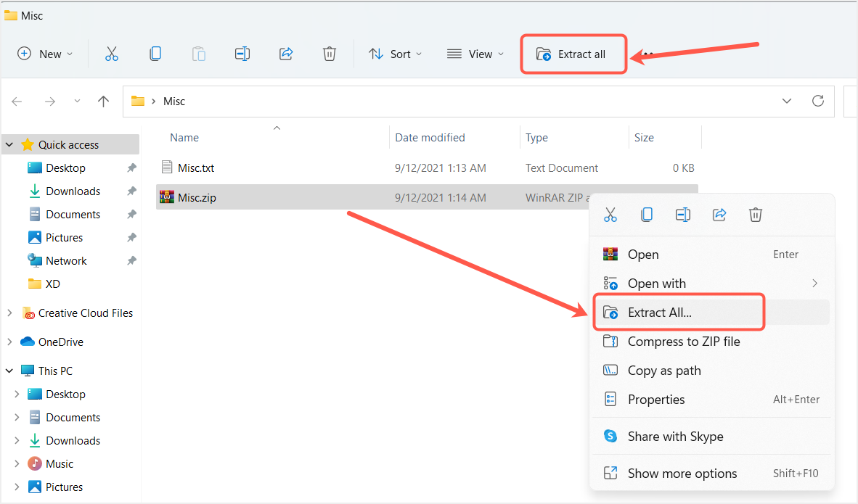Viewport: 858px width, 504px height.
Task: Click the Copy icon in the top toolbar
Action: [x=155, y=54]
